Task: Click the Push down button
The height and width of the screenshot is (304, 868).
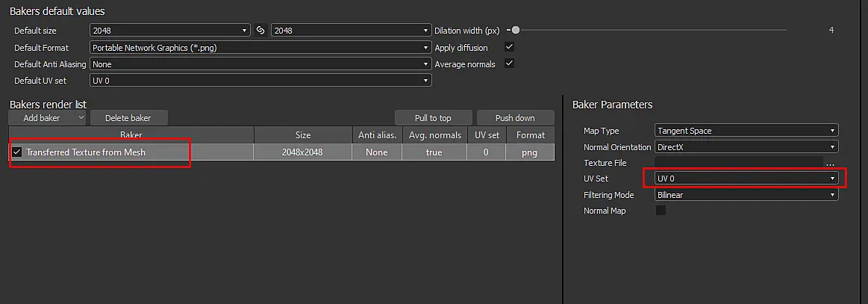Action: pos(515,118)
